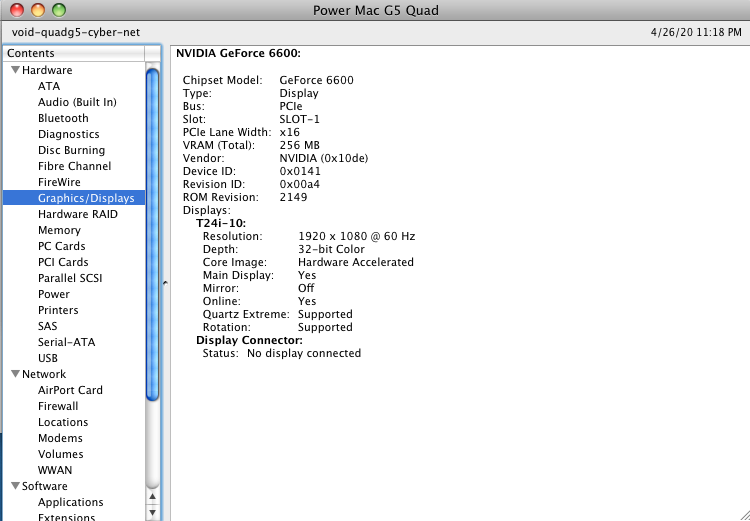Image resolution: width=750 pixels, height=521 pixels.
Task: Click the Display Connector heading
Action: coord(249,340)
